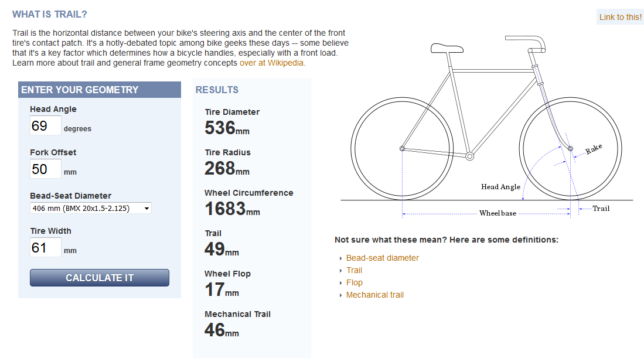Click the Rake label in the diagram
The image size is (644, 358).
[594, 150]
